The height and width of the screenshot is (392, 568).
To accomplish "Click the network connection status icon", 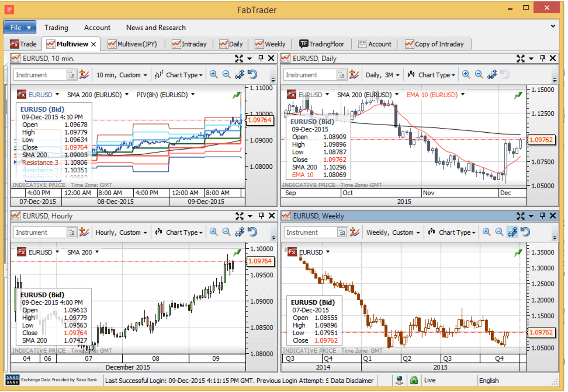I will (x=399, y=380).
